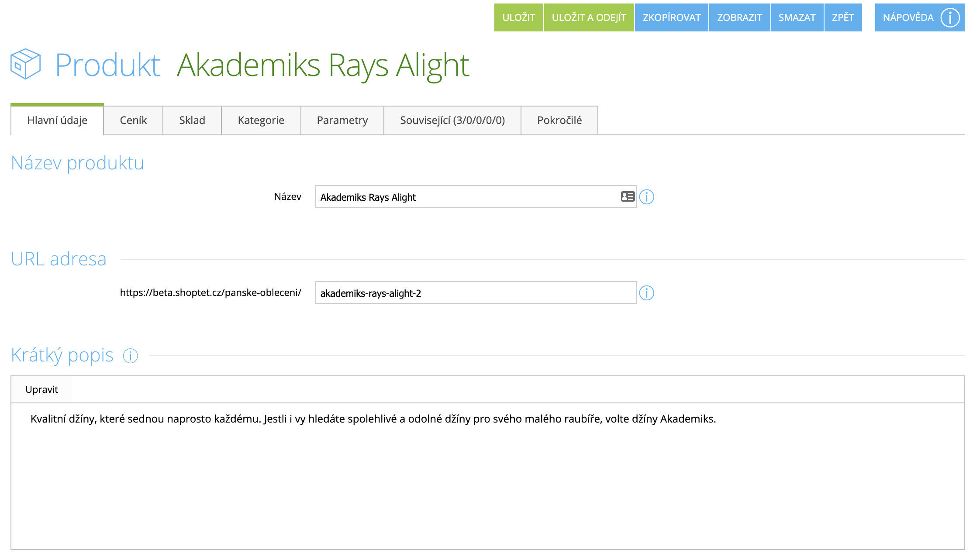Click info icon beside Krátký popis heading

(x=130, y=356)
